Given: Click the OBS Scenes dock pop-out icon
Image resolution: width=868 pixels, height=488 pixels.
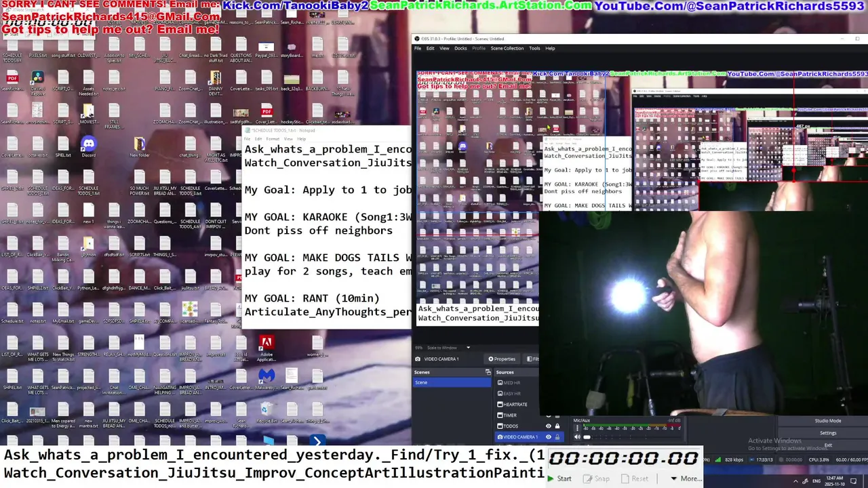Looking at the screenshot, I should (488, 372).
